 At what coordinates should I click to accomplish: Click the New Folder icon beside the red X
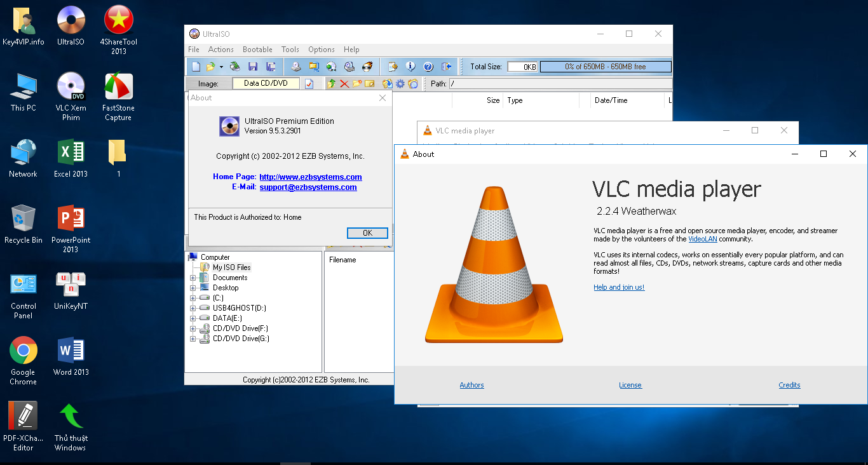[x=357, y=83]
